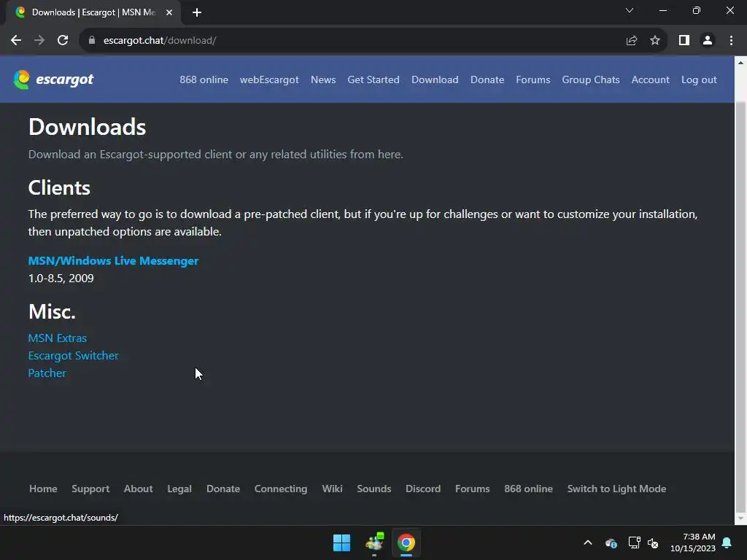The height and width of the screenshot is (560, 747).
Task: Click the padlock site info icon
Action: 92,41
